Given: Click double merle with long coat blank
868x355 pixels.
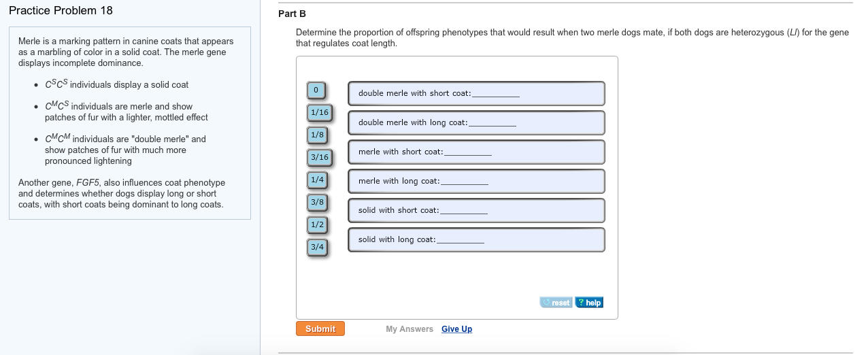Looking at the screenshot, I should tap(493, 123).
